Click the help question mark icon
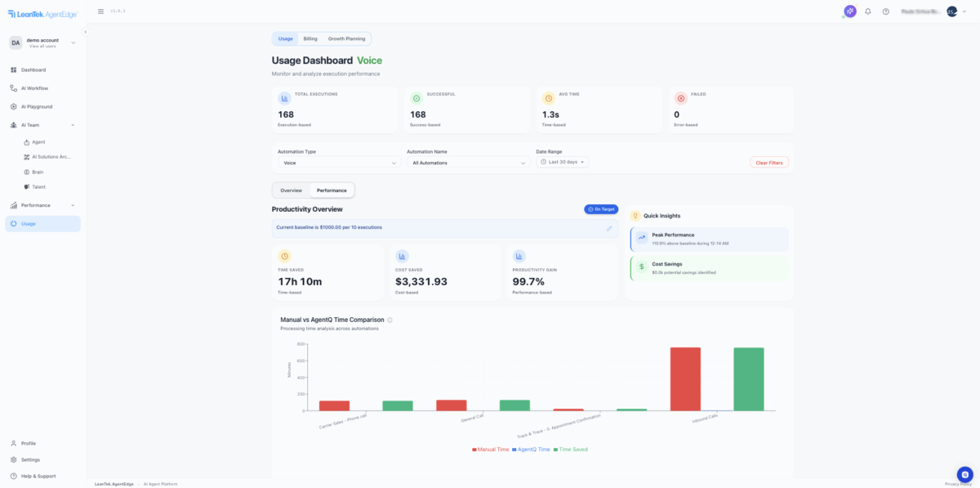Screen dimensions: 980x488 (x=885, y=11)
